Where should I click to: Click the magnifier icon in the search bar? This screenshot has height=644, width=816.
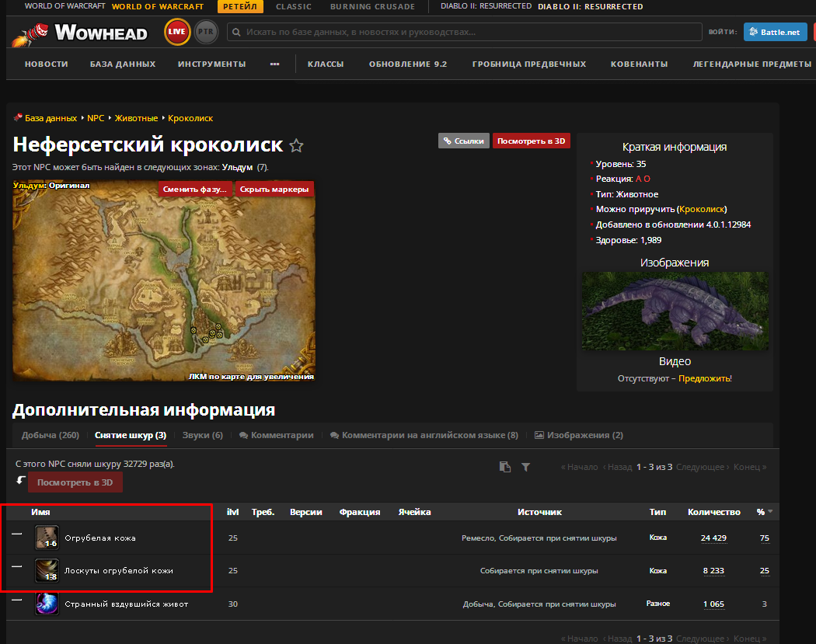click(236, 33)
